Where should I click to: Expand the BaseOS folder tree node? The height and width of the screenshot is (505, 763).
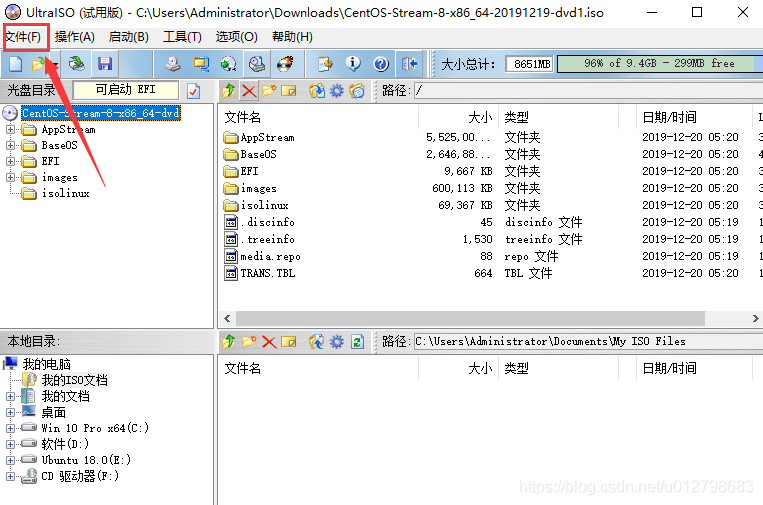point(10,145)
